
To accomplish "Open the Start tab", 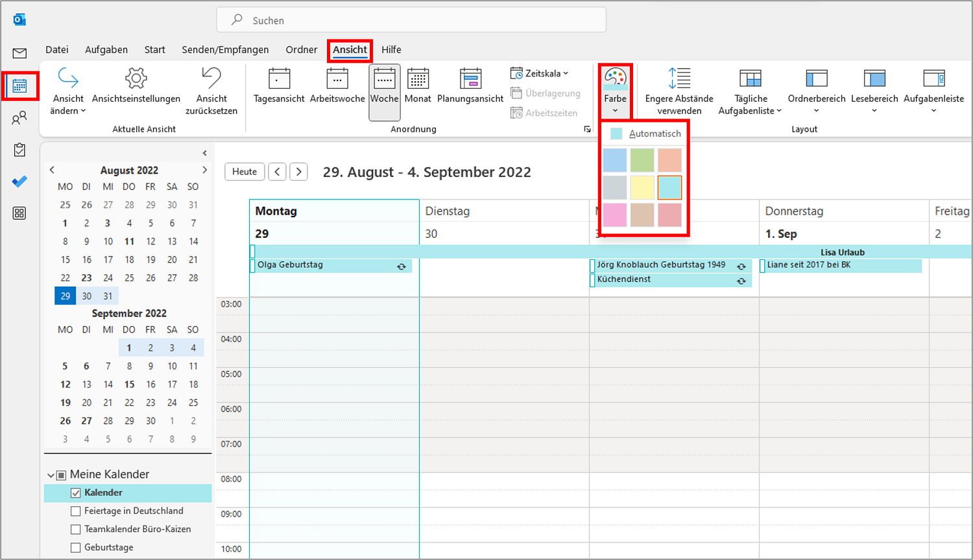I will click(155, 49).
